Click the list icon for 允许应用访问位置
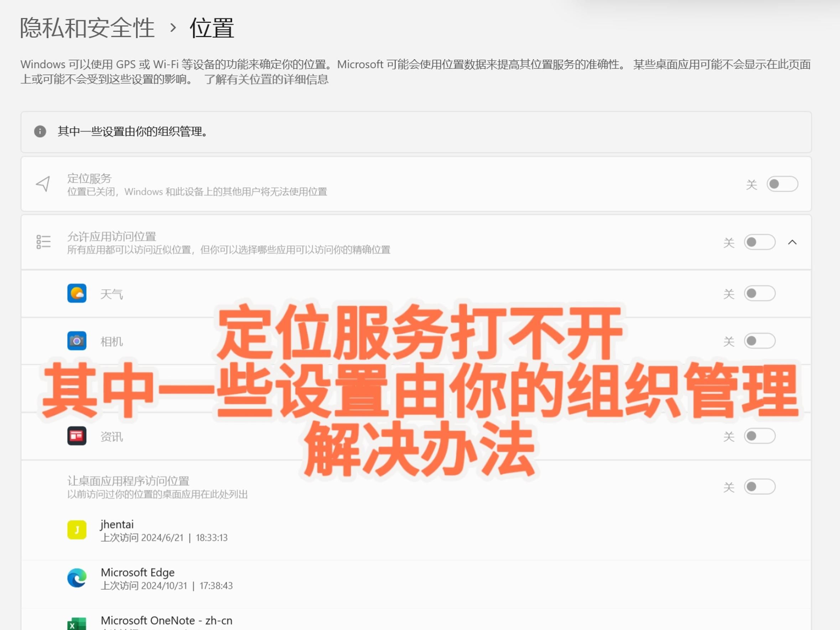Screen dimensions: 840x630 (x=43, y=242)
